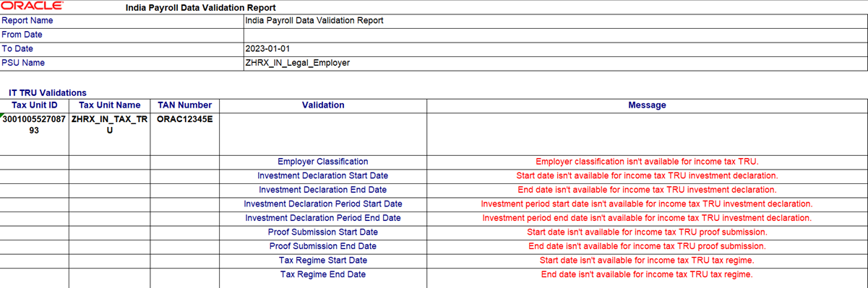Viewport: 868px width, 288px height.
Task: Select proof submission start date error message
Action: (x=647, y=232)
